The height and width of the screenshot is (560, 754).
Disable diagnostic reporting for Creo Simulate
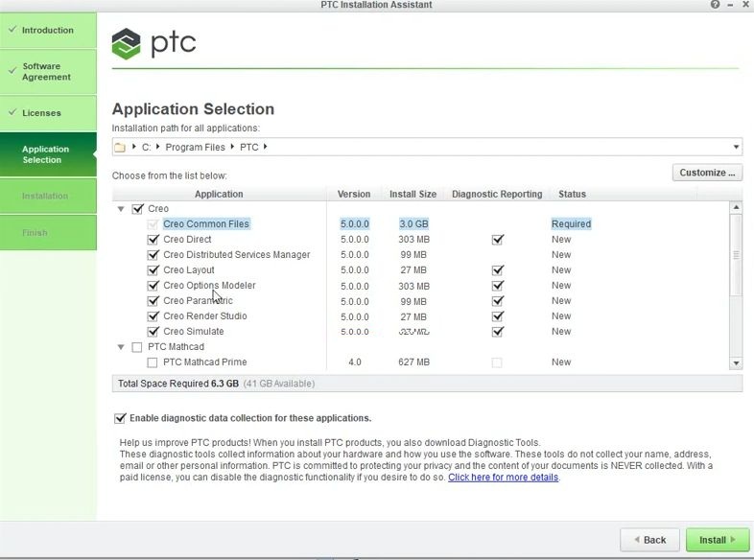[498, 332]
